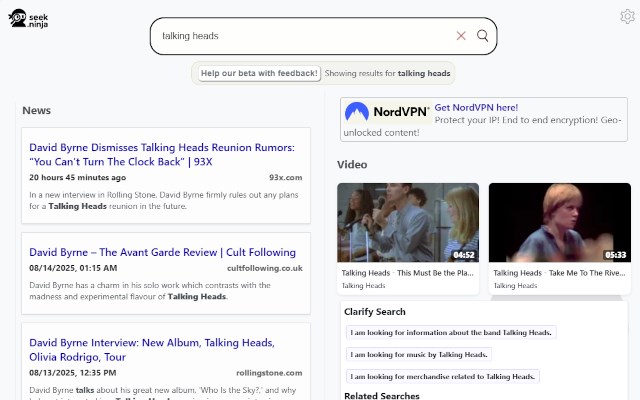Click Take Me To The Rive... video title
This screenshot has height=400, width=640.
click(x=559, y=273)
